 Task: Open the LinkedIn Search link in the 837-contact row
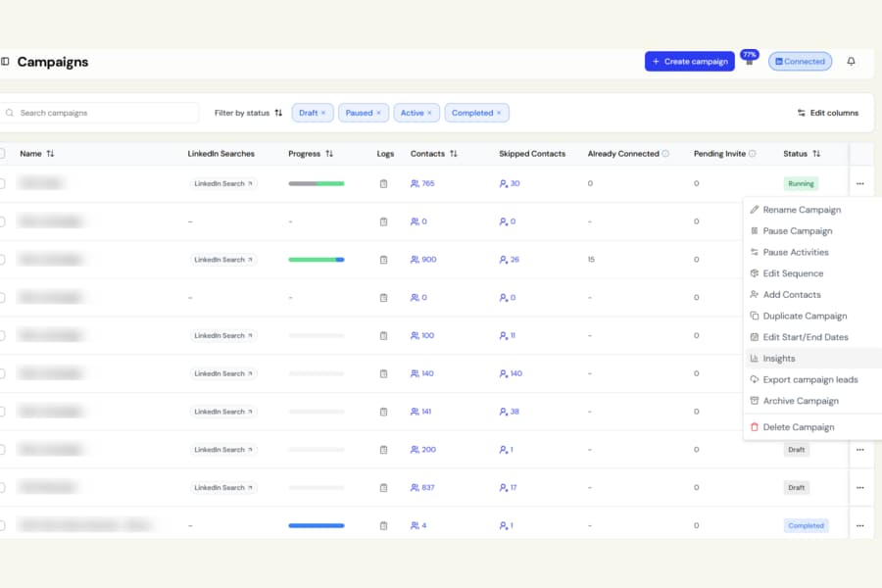tap(222, 487)
